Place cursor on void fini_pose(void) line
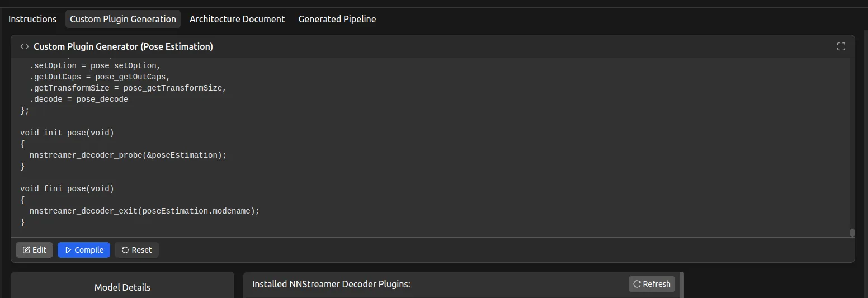Screen dimensions: 868x298 click(67, 188)
